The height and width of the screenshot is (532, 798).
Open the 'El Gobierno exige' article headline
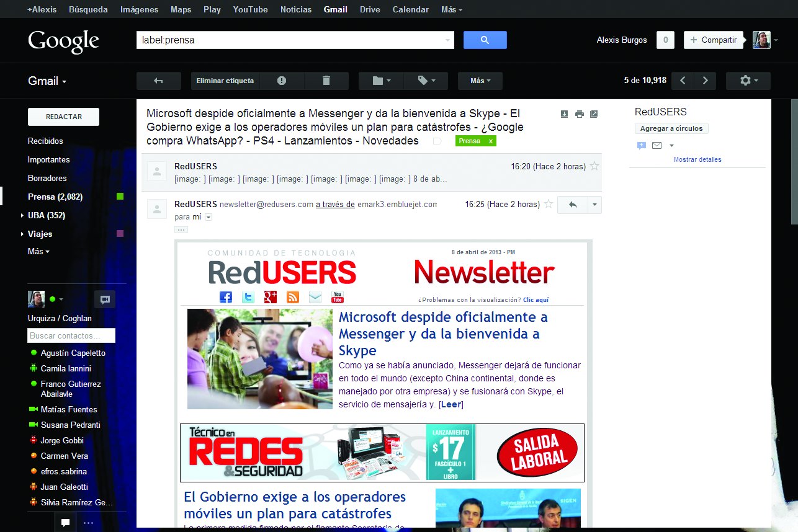tap(295, 505)
